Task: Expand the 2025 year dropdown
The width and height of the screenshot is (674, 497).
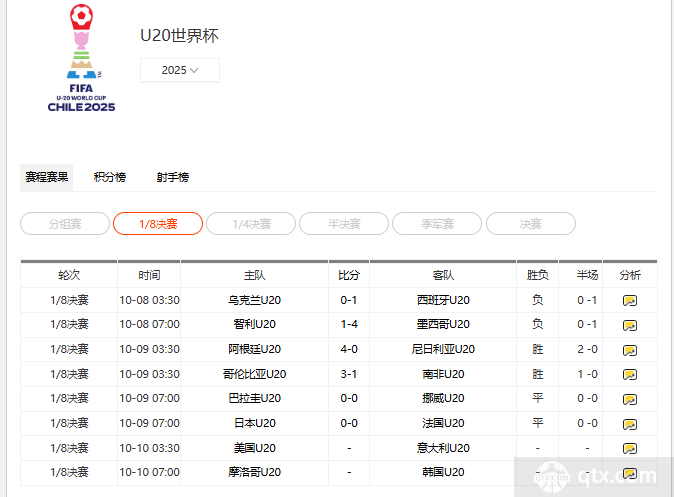Action: (x=180, y=71)
